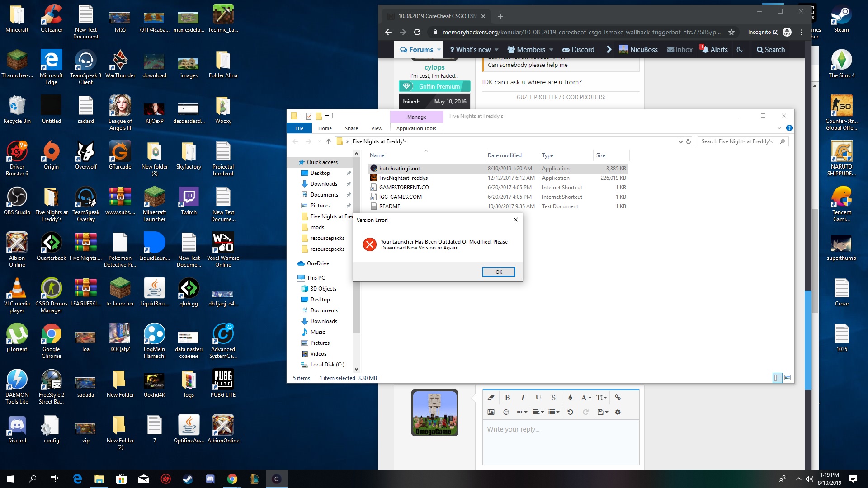Insert an image in the reply editor
868x488 pixels.
(491, 412)
